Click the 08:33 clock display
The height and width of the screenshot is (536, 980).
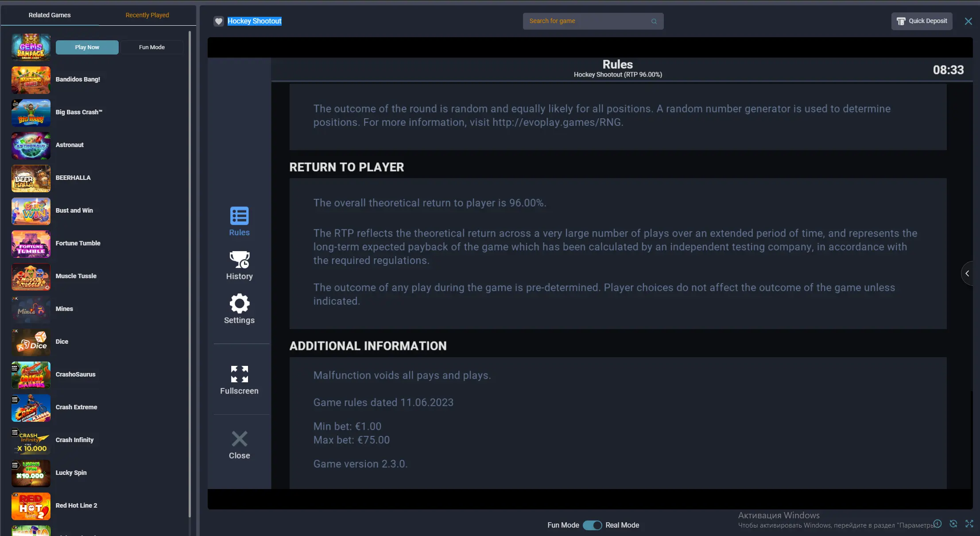949,70
